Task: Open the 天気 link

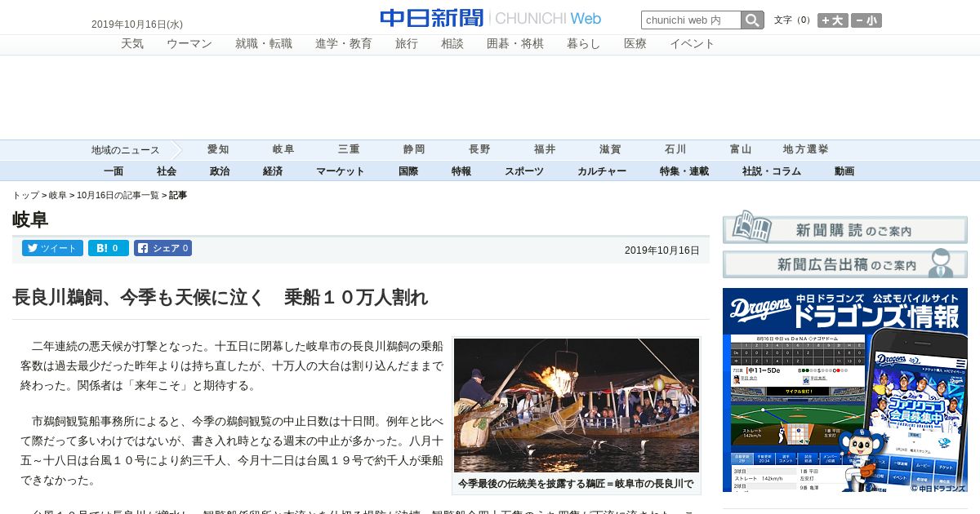Action: pos(132,44)
